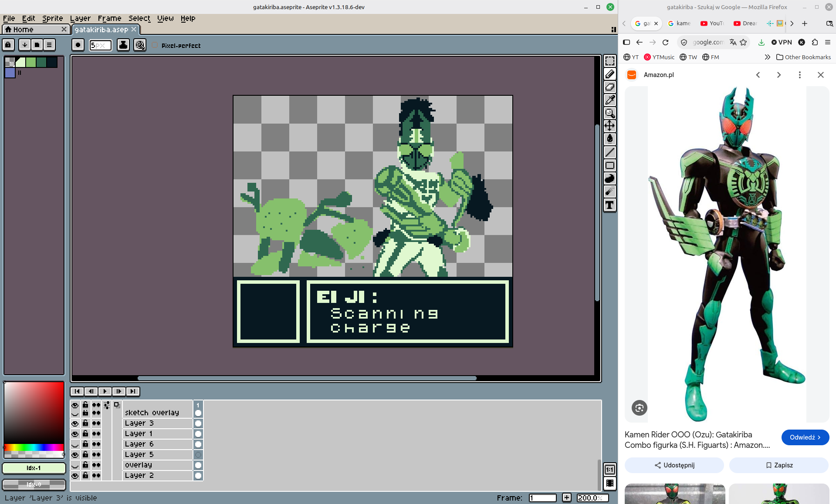
Task: Select the Eraser tool
Action: pyautogui.click(x=610, y=87)
